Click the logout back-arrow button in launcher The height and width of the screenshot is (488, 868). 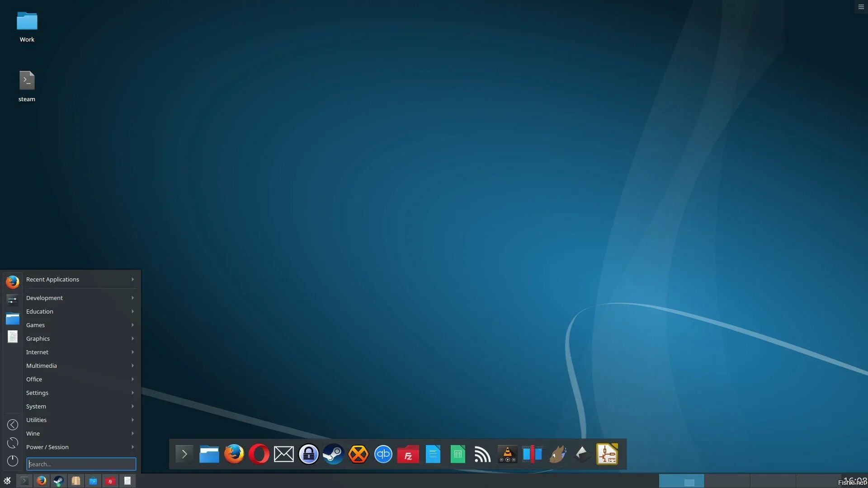click(x=13, y=425)
